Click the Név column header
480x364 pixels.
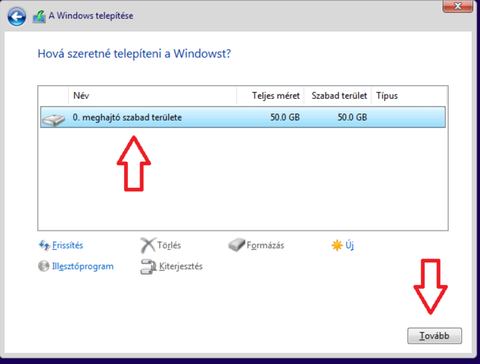coord(153,96)
